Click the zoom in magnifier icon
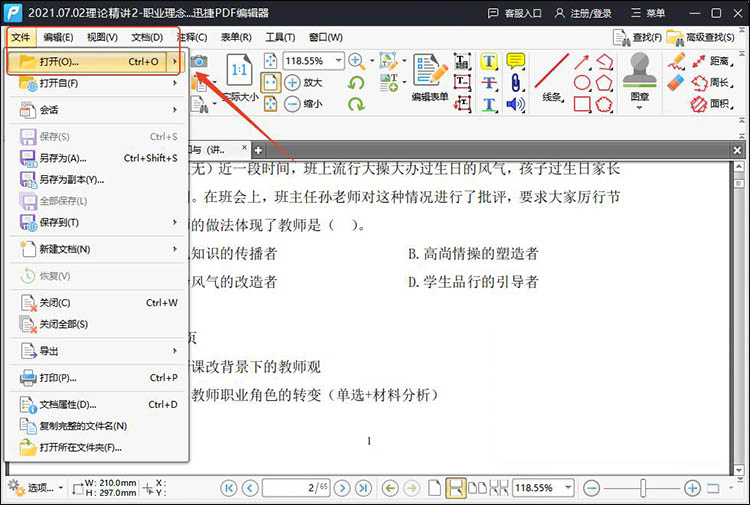This screenshot has height=505, width=750. point(356,61)
